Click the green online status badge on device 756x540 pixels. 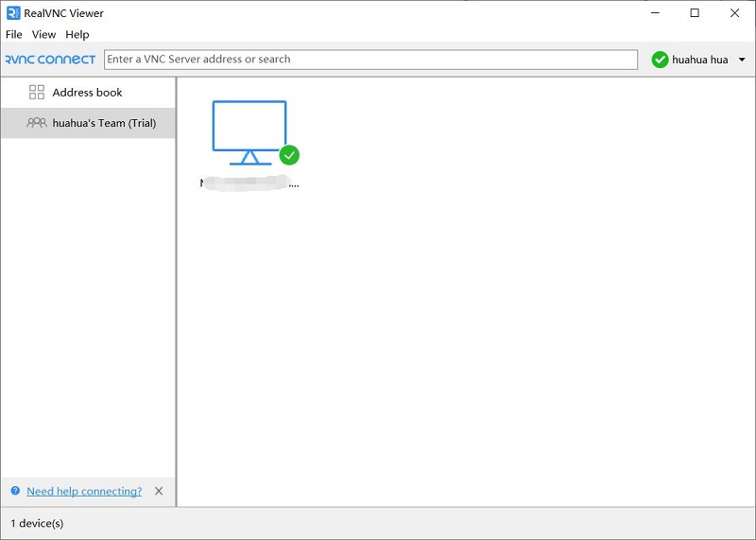click(x=289, y=155)
